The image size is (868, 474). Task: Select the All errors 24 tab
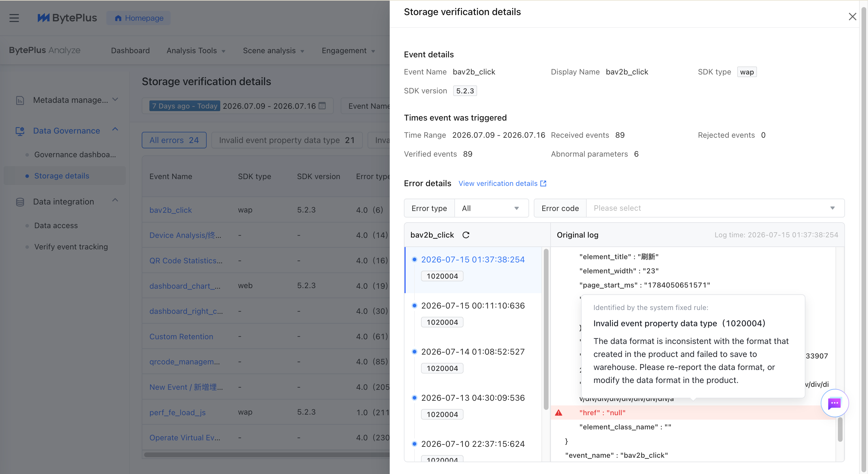(174, 140)
